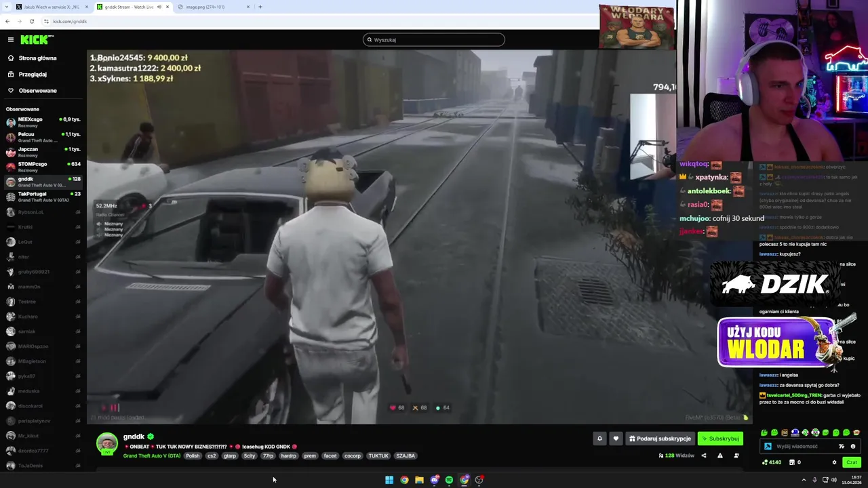Viewport: 868px width, 488px height.
Task: Expand the browser tab search dropdown
Action: [x=7, y=7]
